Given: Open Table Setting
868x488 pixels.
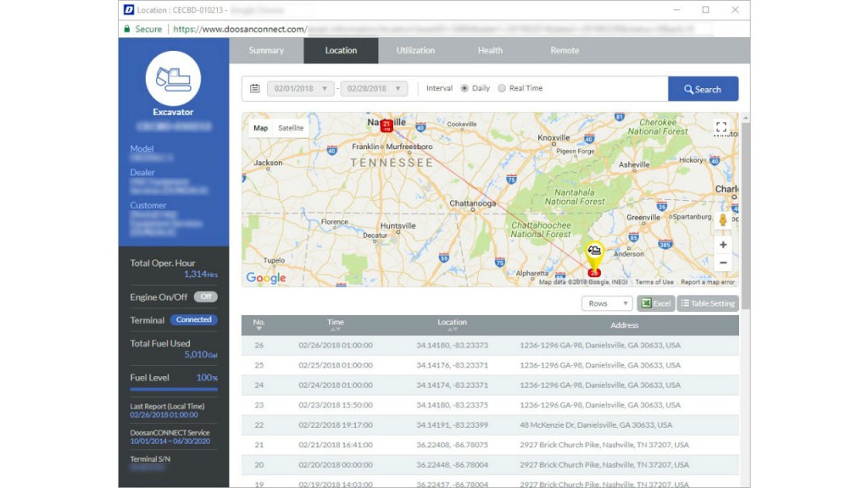Looking at the screenshot, I should (708, 303).
